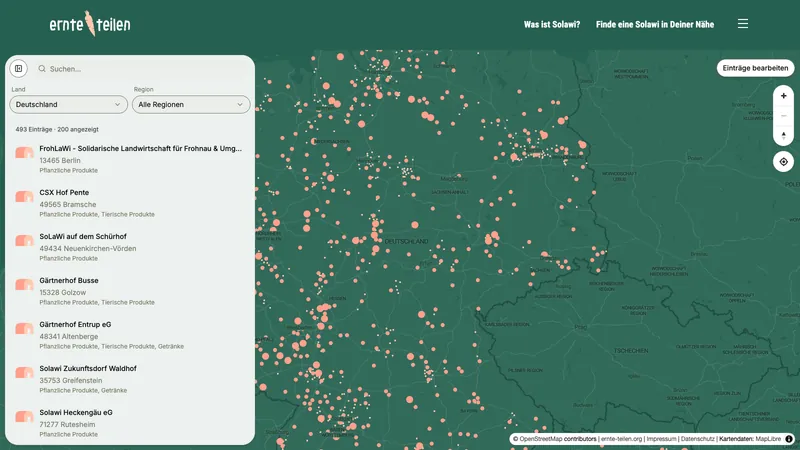Viewport: 800px width, 450px height.
Task: Click '49434 Neuenkirchen-Vörden' address text
Action: [88, 248]
